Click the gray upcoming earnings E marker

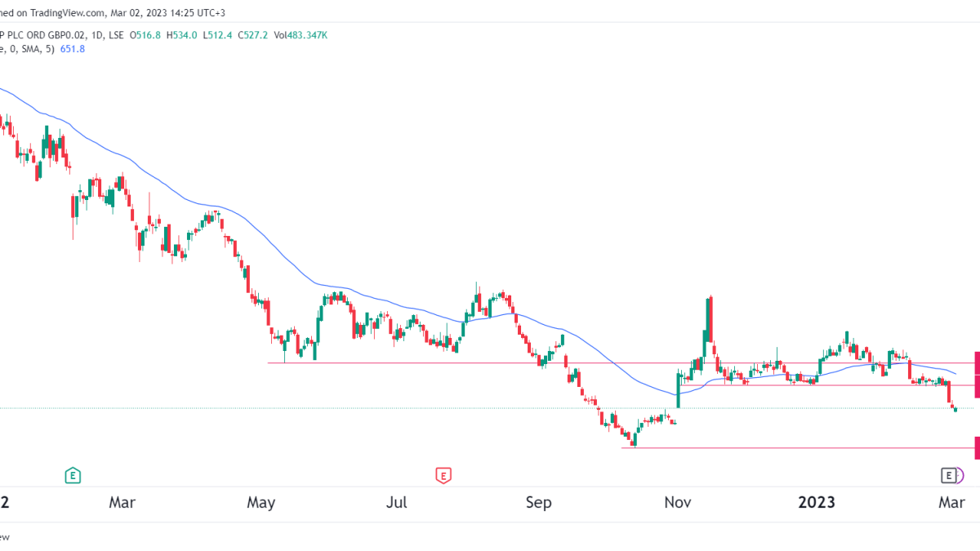click(948, 474)
